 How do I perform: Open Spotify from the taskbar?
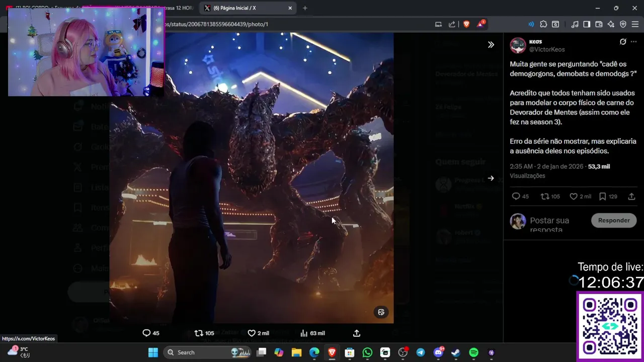tap(474, 352)
